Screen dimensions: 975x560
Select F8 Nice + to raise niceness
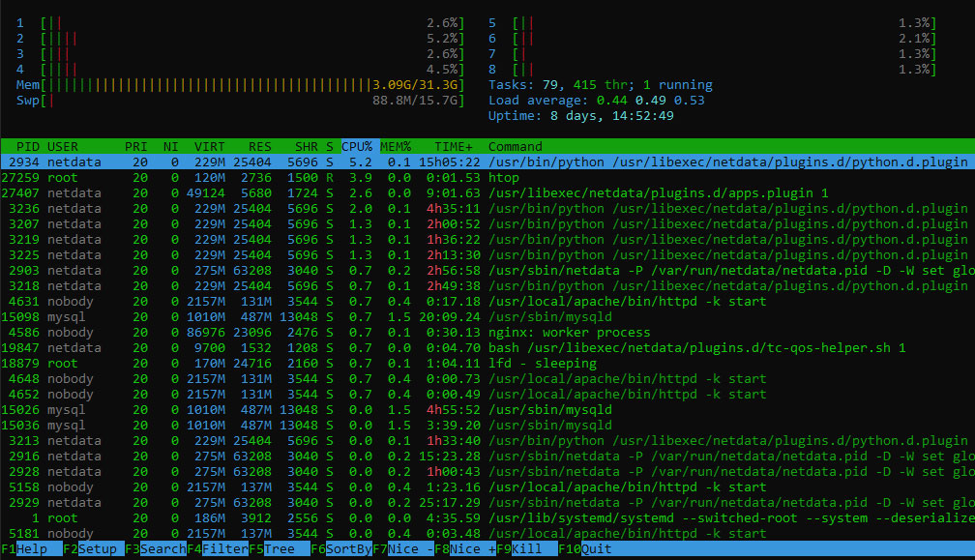(x=465, y=549)
